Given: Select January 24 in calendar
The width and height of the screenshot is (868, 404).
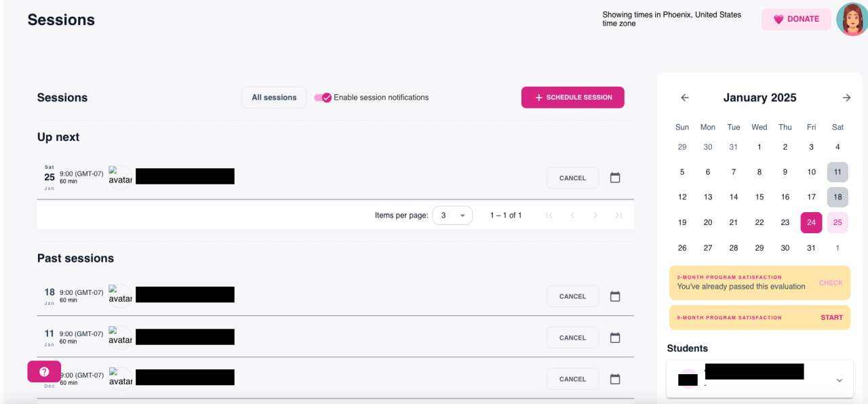Looking at the screenshot, I should [x=811, y=222].
